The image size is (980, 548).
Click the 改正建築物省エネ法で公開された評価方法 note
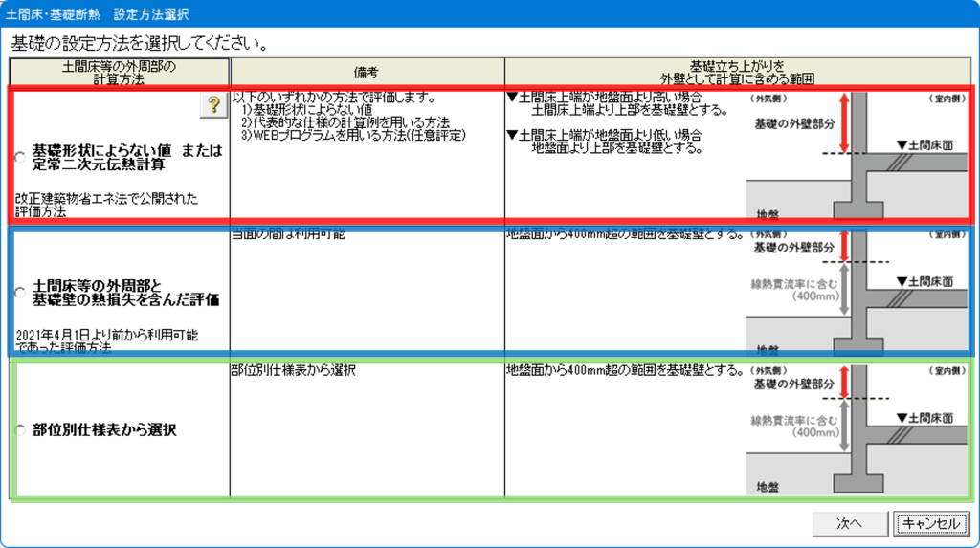click(x=105, y=206)
